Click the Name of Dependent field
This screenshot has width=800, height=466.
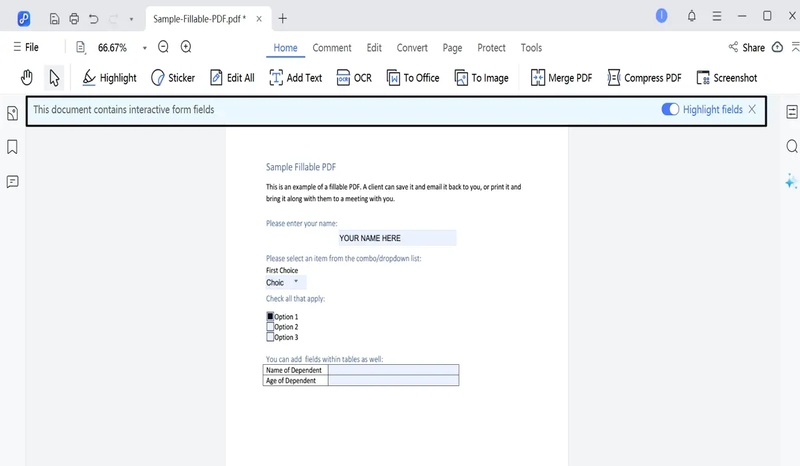point(393,370)
